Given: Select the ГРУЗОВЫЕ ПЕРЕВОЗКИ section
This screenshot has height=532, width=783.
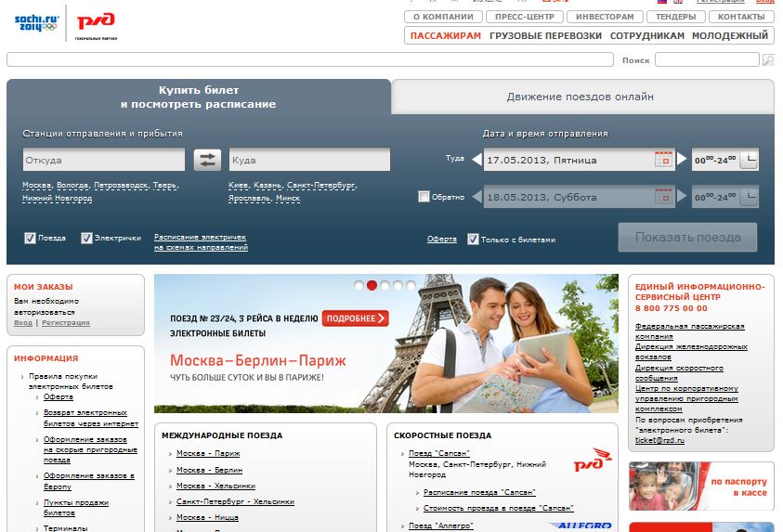Looking at the screenshot, I should (545, 35).
